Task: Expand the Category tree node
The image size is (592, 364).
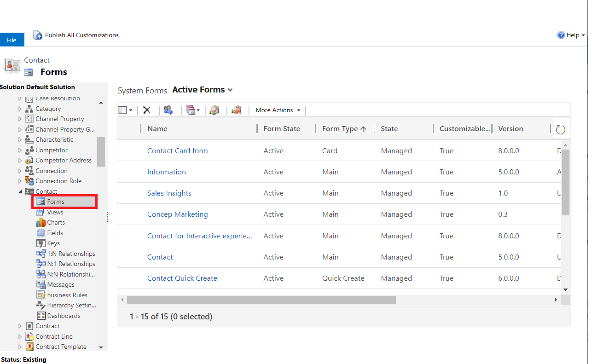Action: pyautogui.click(x=20, y=109)
